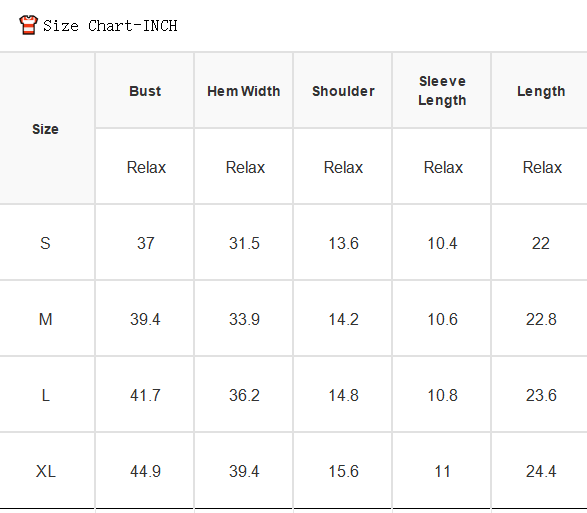This screenshot has height=513, width=587.
Task: Select the Length column header
Action: click(541, 91)
